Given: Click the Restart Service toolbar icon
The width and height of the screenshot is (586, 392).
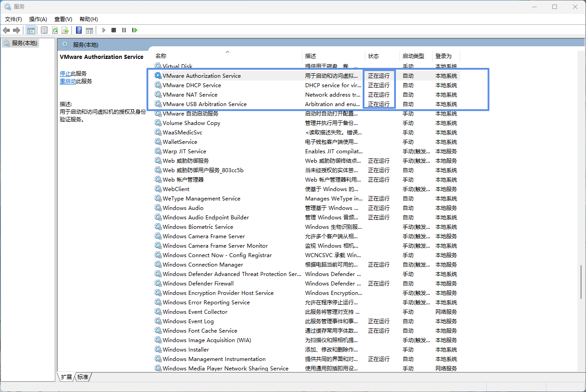Looking at the screenshot, I should 134,30.
